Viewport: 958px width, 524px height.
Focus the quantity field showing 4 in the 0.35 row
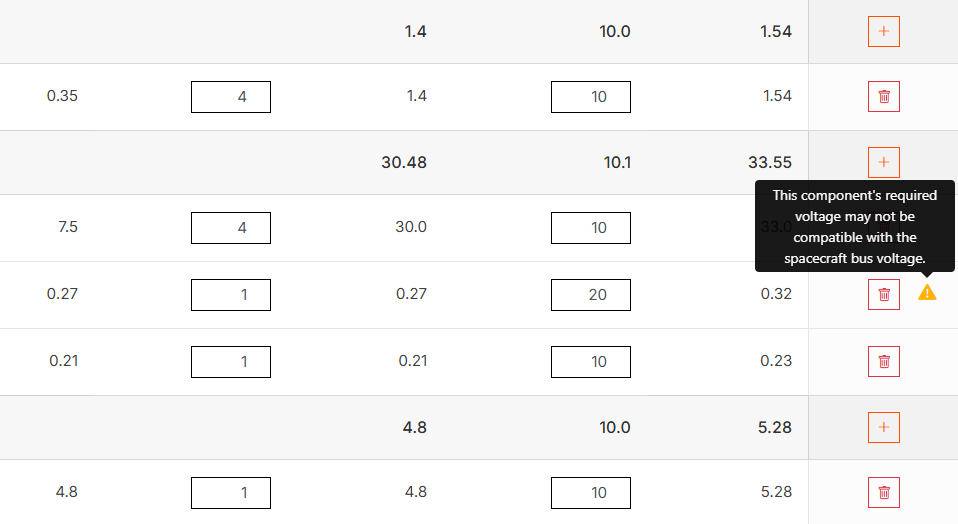click(x=231, y=97)
